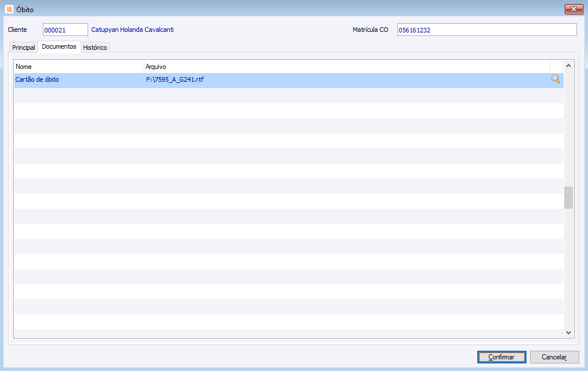Image resolution: width=588 pixels, height=371 pixels.
Task: Click the Arquivo column header
Action: click(x=347, y=67)
